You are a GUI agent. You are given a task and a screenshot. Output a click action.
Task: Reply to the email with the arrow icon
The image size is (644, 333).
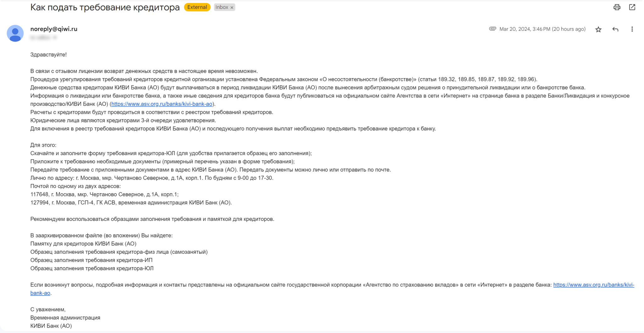[615, 29]
